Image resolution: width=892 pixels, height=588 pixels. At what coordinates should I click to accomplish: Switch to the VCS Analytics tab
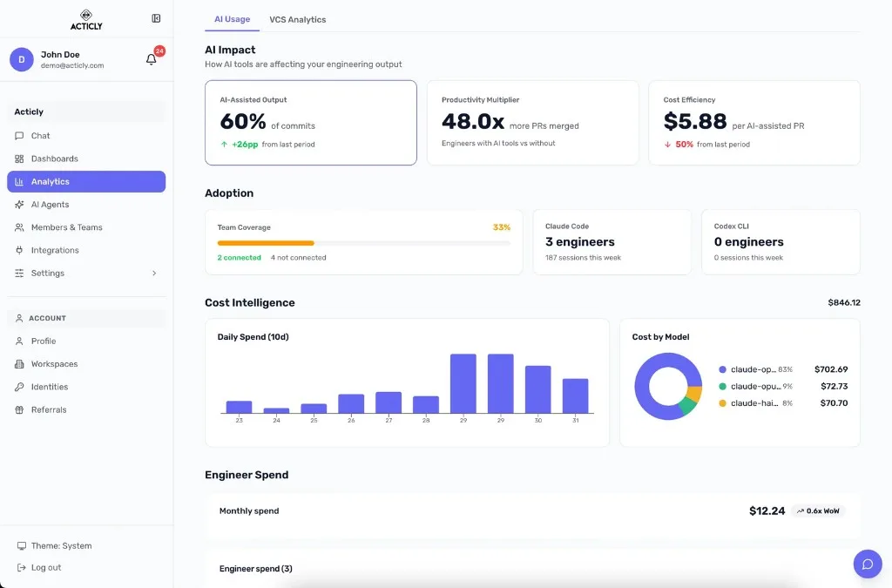296,18
